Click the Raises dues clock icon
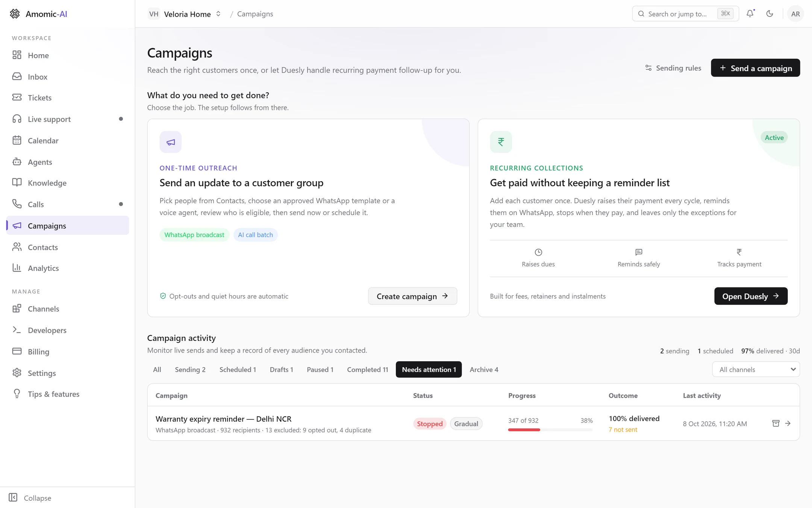The image size is (812, 508). (538, 252)
